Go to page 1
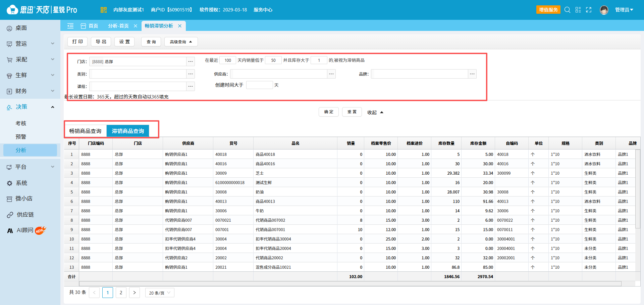This screenshot has width=644, height=305. coord(108,293)
